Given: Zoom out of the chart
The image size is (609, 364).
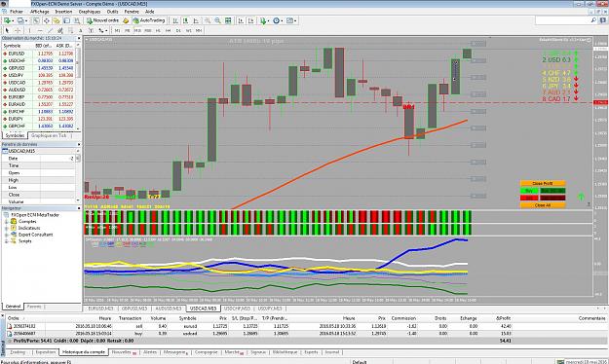Looking at the screenshot, I should coord(218,20).
